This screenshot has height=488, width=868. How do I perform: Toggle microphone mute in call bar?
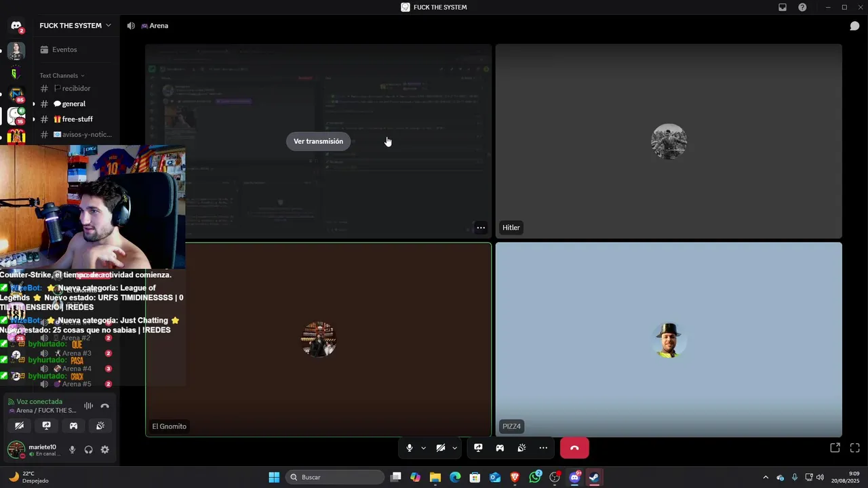coord(409,448)
